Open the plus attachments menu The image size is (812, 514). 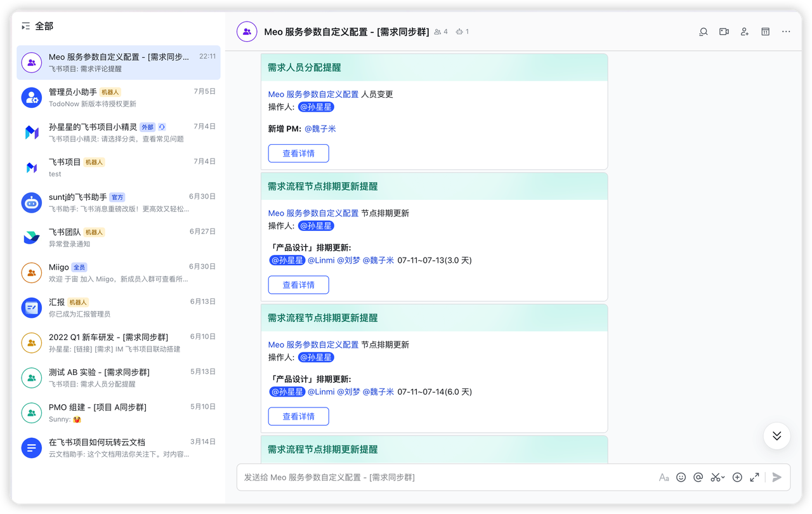[737, 477]
